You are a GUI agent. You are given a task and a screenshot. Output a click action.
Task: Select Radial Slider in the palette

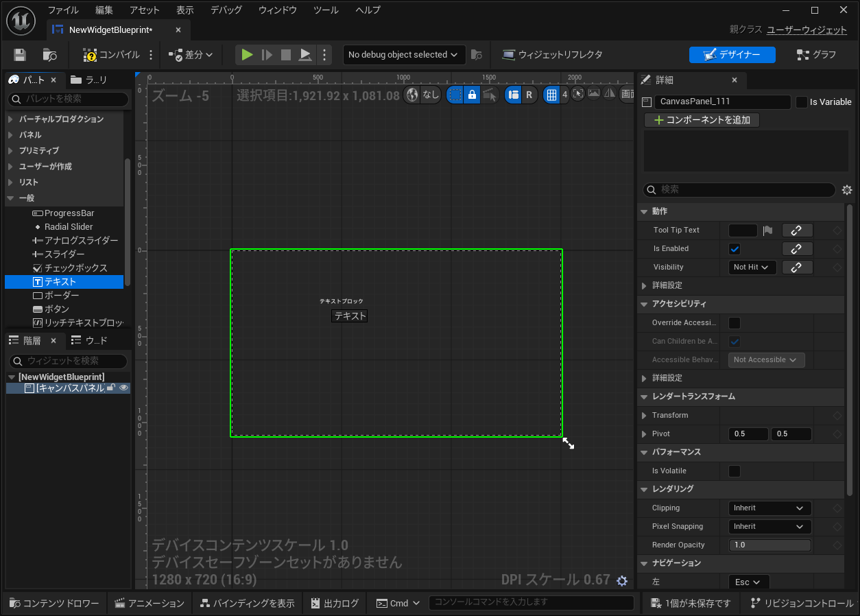tap(64, 227)
